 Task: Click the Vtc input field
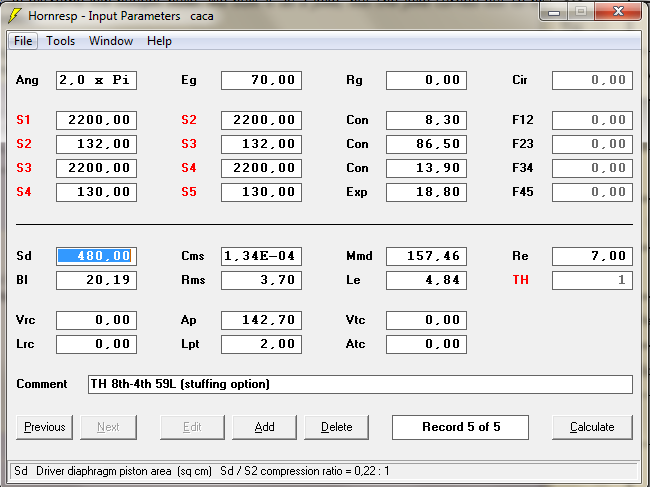tap(426, 320)
